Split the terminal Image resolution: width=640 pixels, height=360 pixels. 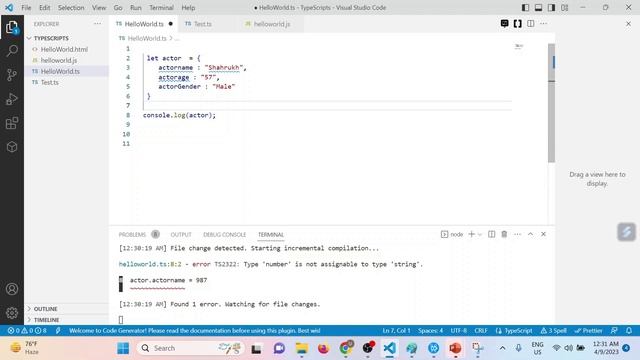pos(491,234)
